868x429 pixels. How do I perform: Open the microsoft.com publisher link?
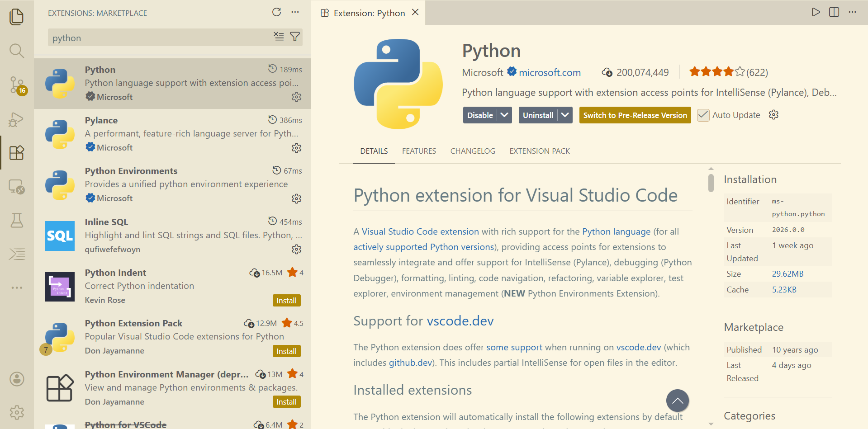tap(550, 72)
